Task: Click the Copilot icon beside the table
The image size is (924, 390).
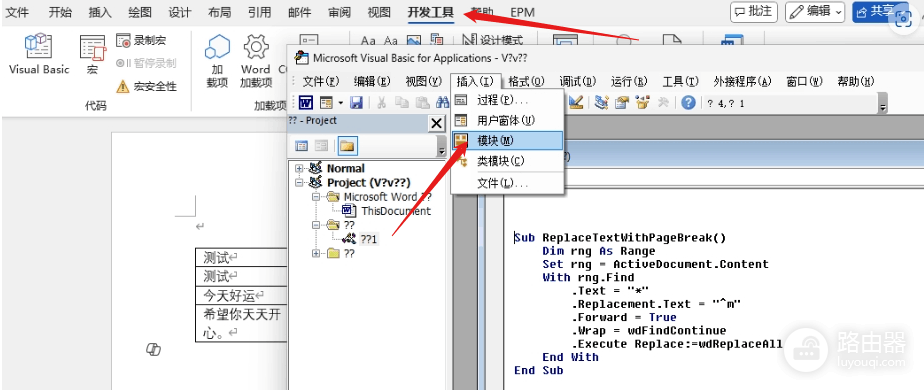Action: [x=153, y=349]
